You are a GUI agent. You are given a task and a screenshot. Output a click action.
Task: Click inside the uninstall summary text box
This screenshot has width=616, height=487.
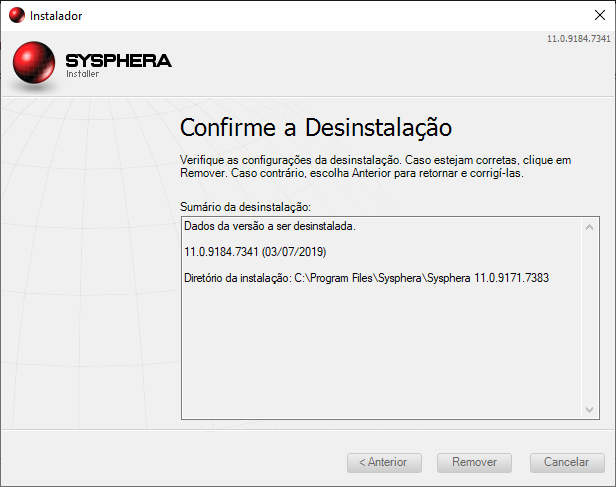390,318
